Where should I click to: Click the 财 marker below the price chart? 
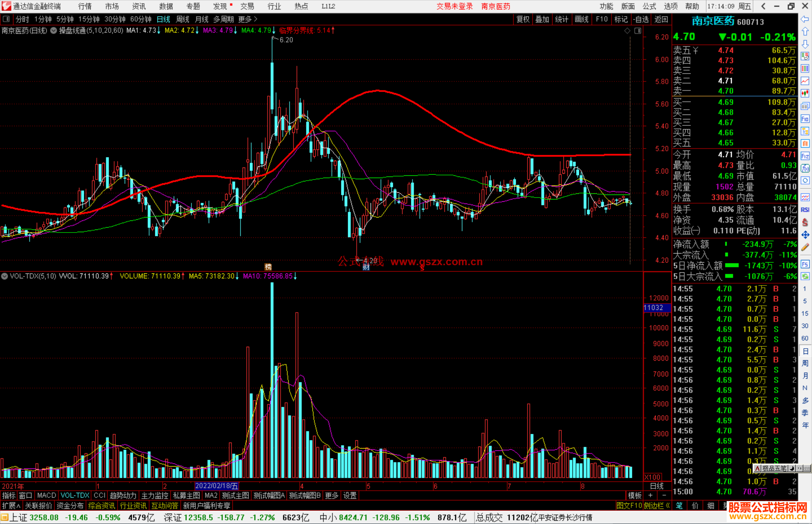pos(366,267)
